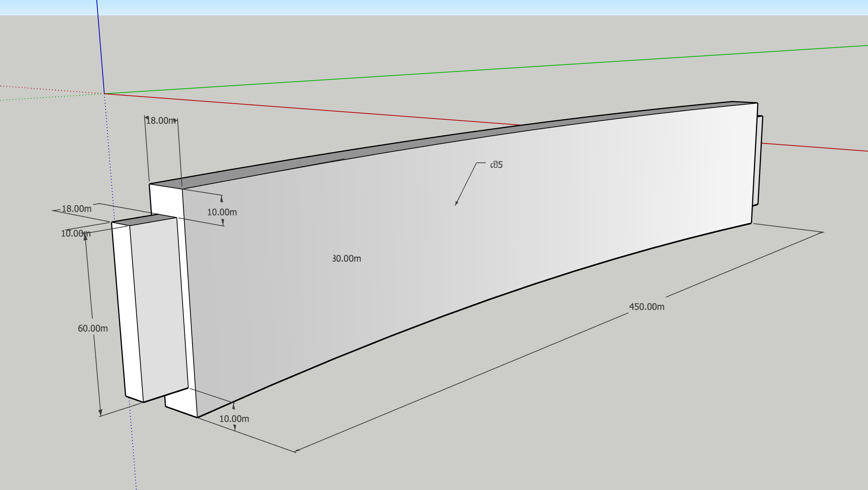Click the solid green axis line
Viewport: 868px width, 490px height.
coord(456,71)
